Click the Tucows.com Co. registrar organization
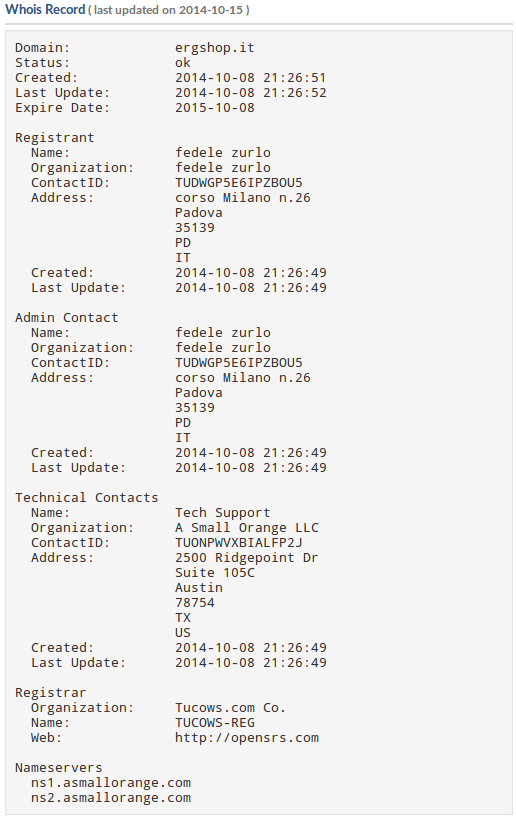 [x=230, y=708]
